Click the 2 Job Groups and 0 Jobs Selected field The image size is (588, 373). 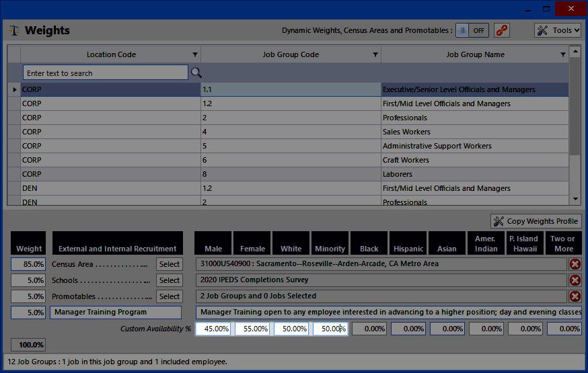tap(381, 296)
